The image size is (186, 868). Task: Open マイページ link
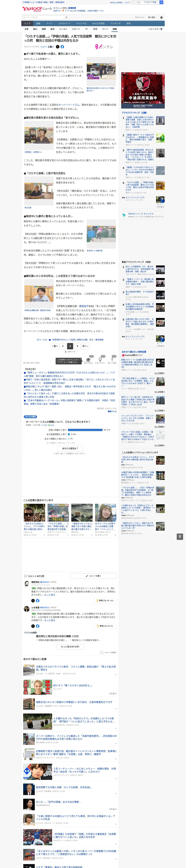tap(139, 18)
